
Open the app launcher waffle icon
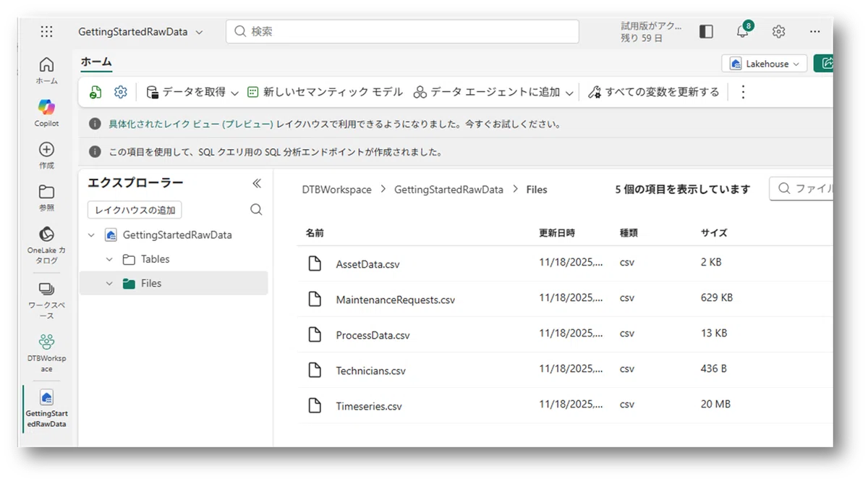click(x=46, y=31)
